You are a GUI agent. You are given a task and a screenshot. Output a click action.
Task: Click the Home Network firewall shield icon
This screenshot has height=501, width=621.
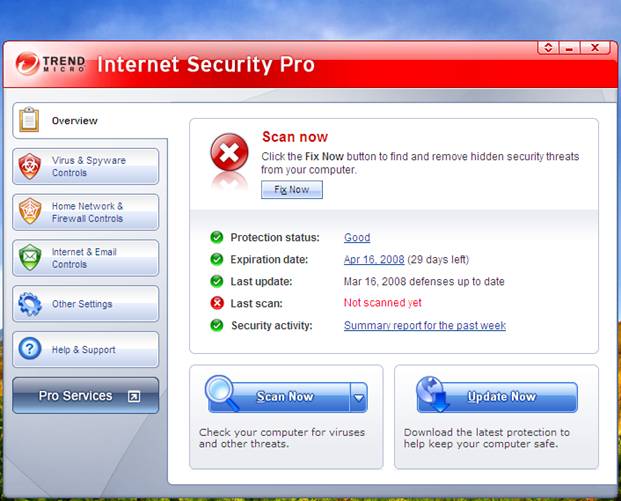coord(30,212)
